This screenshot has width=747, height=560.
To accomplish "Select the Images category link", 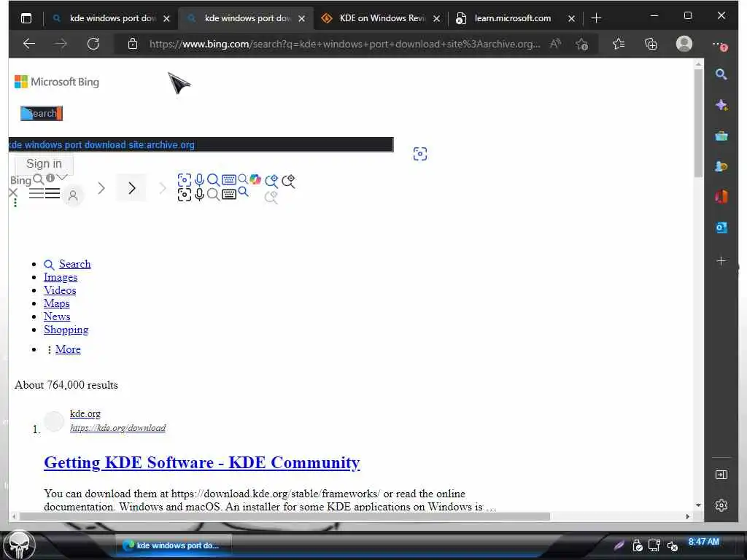I will 61,277.
